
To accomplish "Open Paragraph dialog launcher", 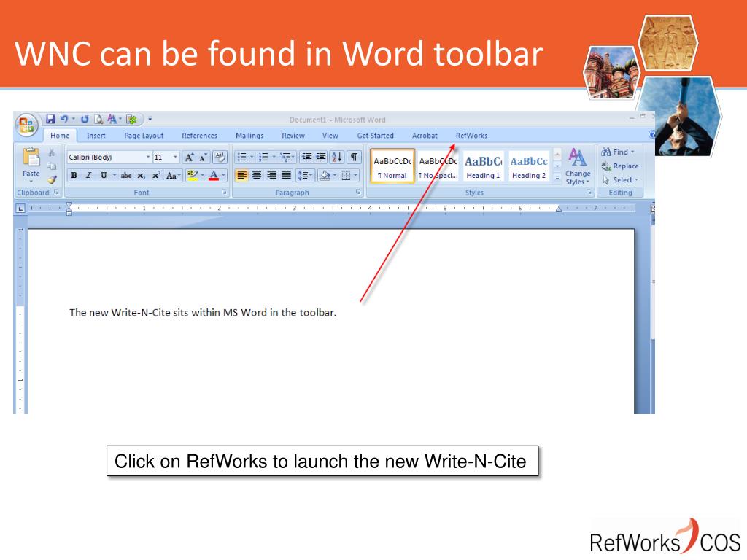I will (358, 192).
